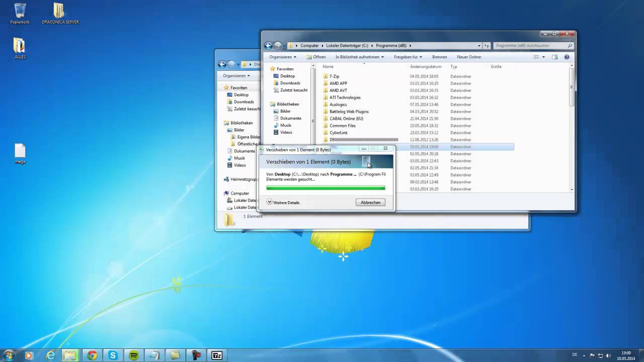Open the Windows Start menu

[x=9, y=355]
